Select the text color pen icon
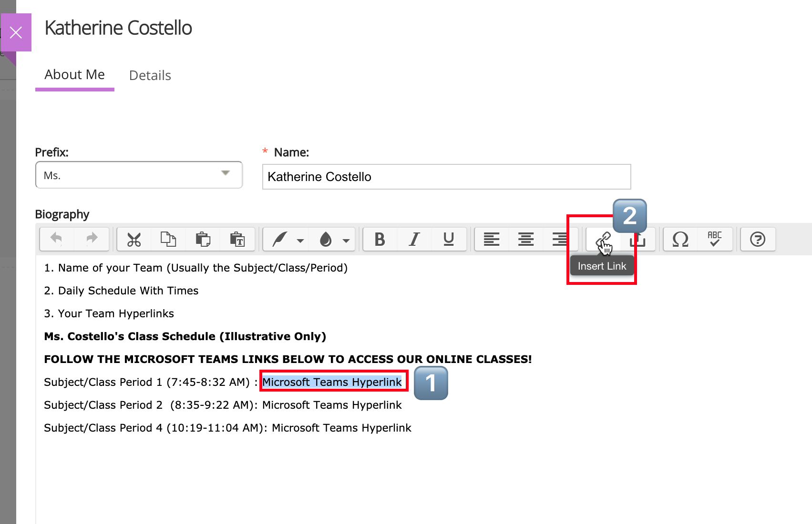Screen dimensions: 812x524 [x=280, y=239]
